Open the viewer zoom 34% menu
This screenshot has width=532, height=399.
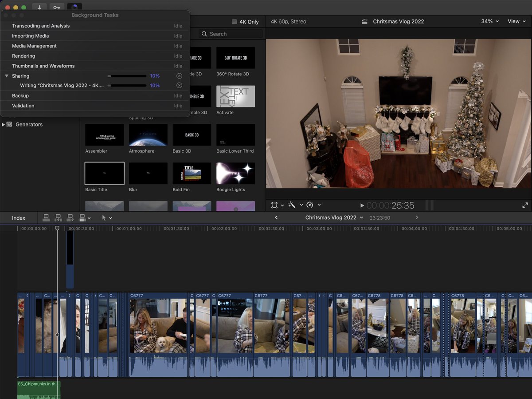point(490,21)
